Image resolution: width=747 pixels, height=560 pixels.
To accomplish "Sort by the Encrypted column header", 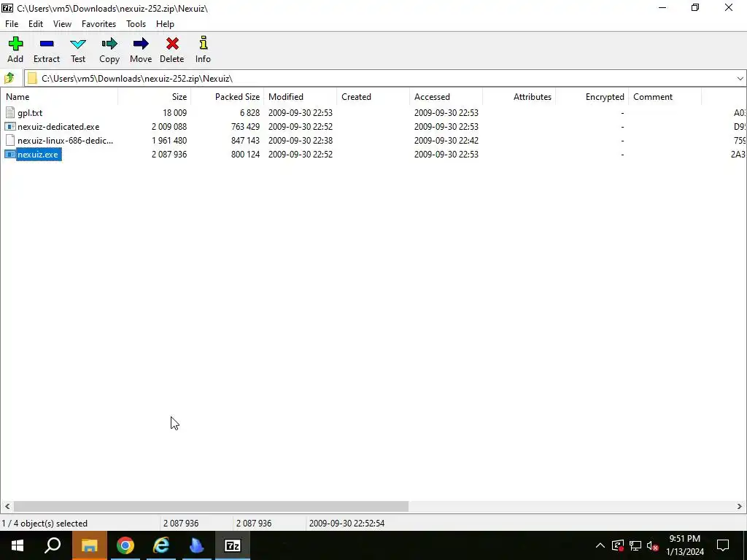I will [592, 97].
